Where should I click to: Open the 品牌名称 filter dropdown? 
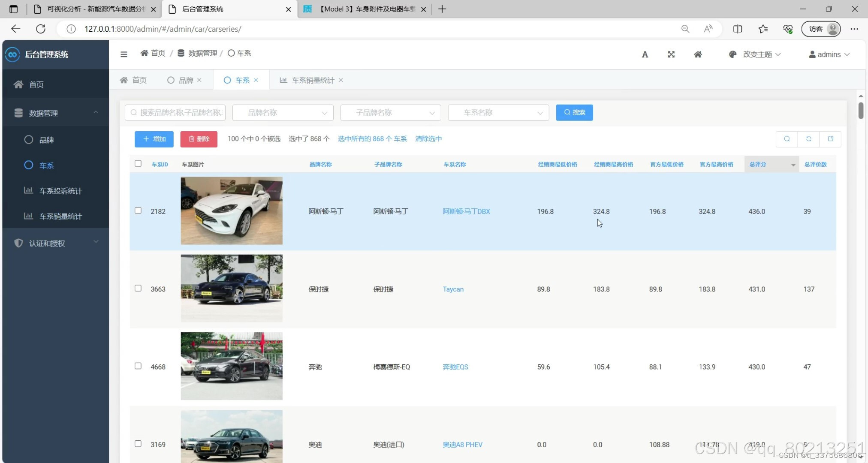[283, 113]
